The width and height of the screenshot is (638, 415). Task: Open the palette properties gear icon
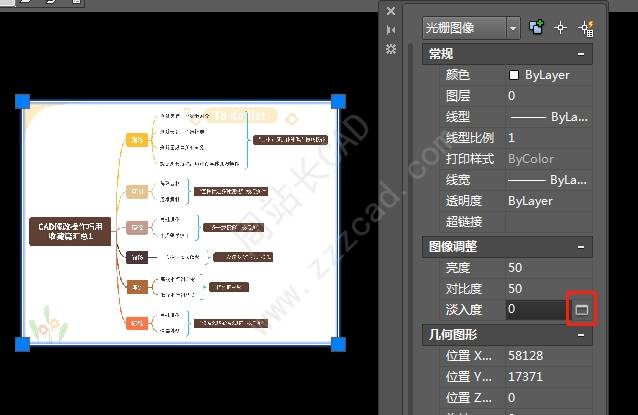point(391,49)
